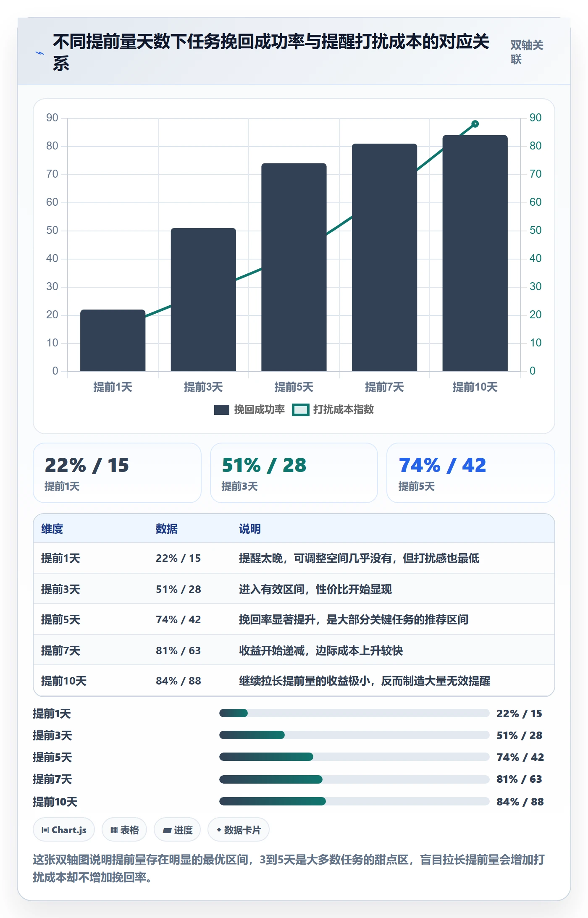Click the 维度 column header
Viewport: 588px width, 918px height.
coord(52,529)
